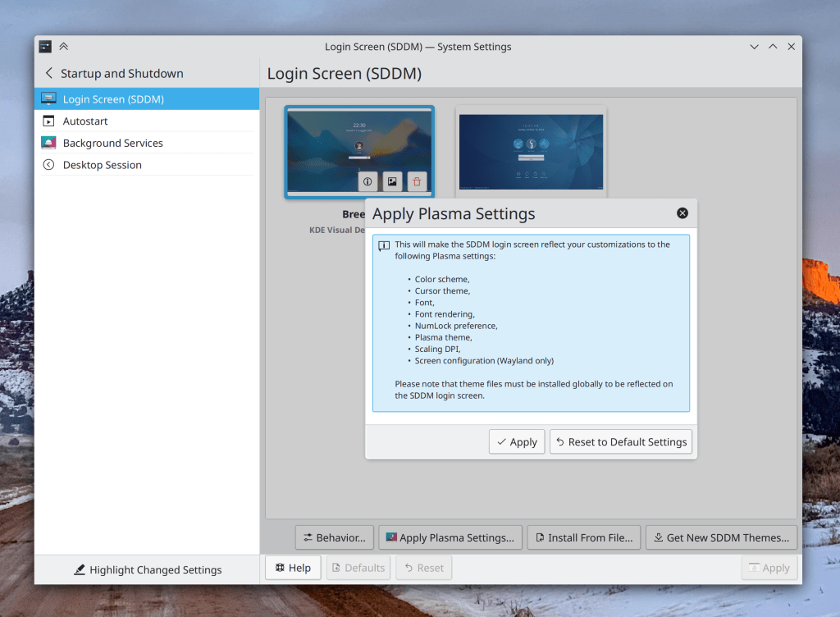Go back using the Startup and Shutdown arrow

[x=49, y=73]
